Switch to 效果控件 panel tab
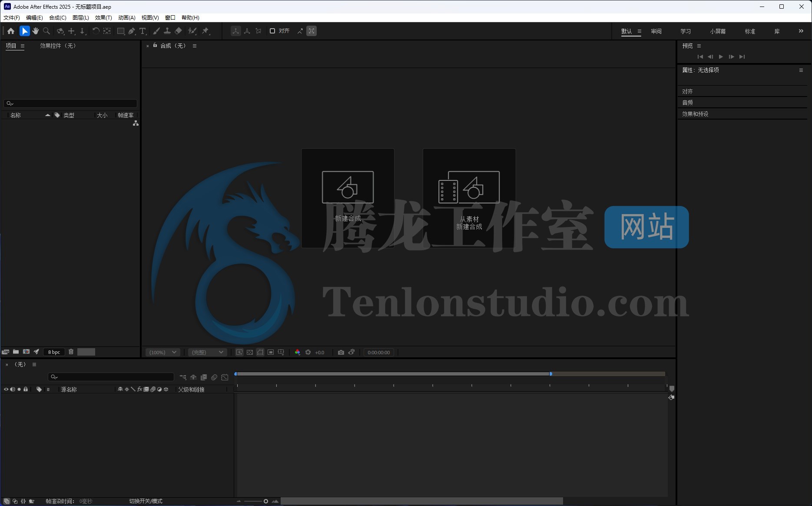This screenshot has height=506, width=812. point(58,46)
